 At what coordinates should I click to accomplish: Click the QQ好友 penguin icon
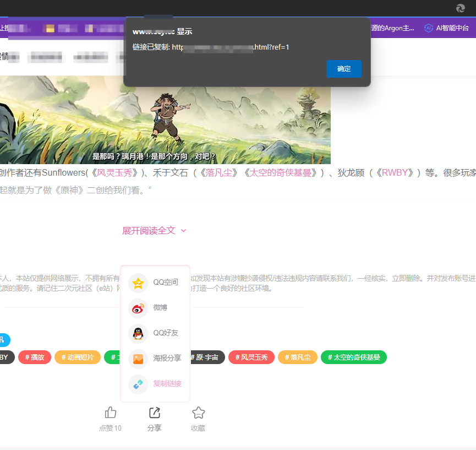point(138,333)
